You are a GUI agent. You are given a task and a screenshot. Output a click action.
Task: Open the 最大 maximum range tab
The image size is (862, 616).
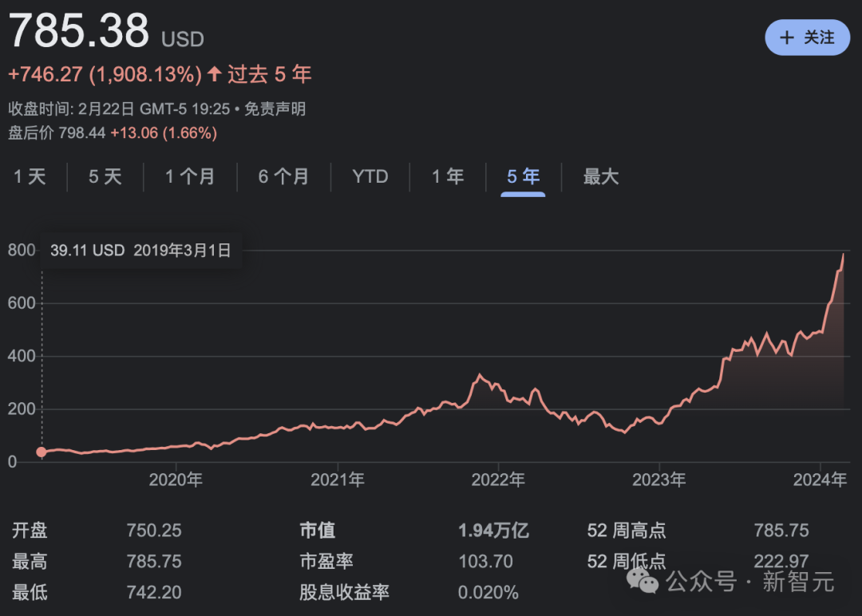(x=601, y=176)
